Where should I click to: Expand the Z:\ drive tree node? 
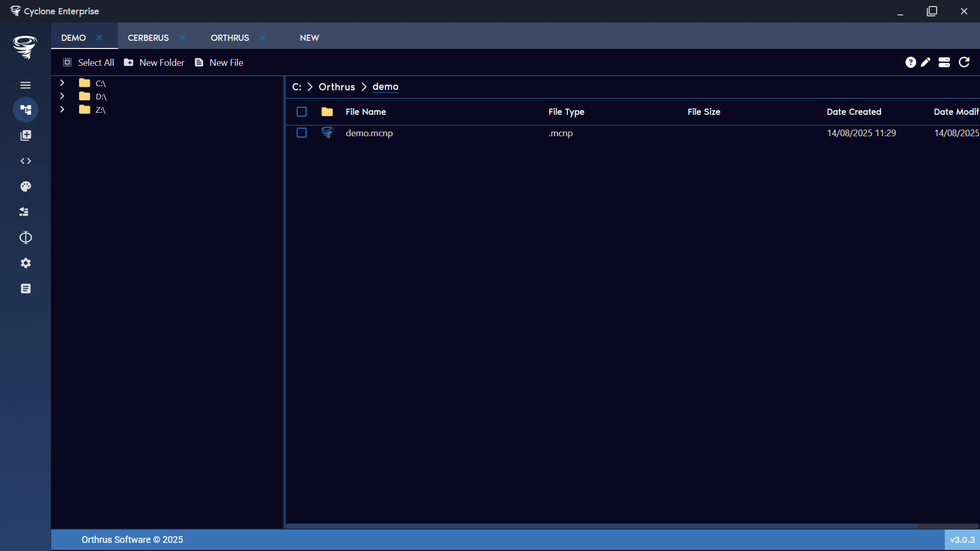coord(62,109)
